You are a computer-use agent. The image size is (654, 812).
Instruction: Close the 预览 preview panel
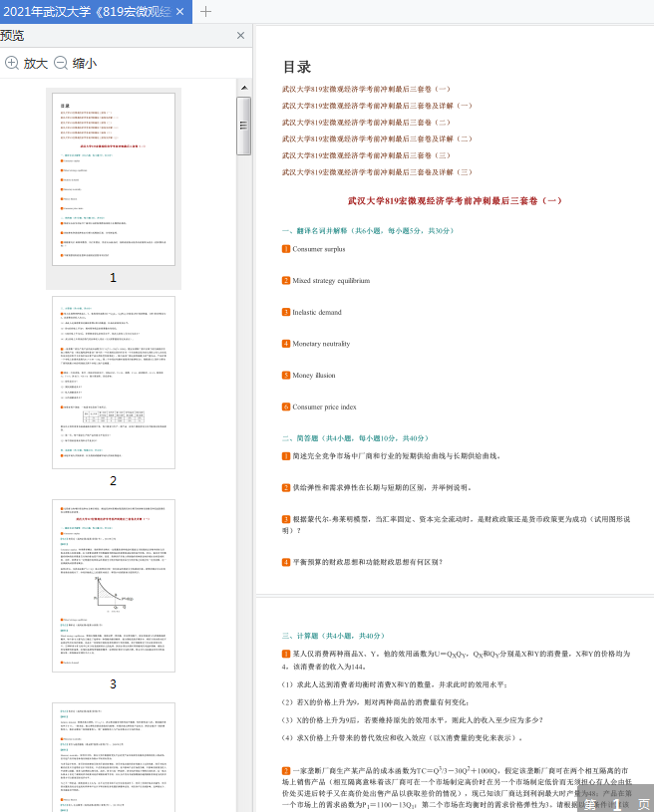(240, 35)
